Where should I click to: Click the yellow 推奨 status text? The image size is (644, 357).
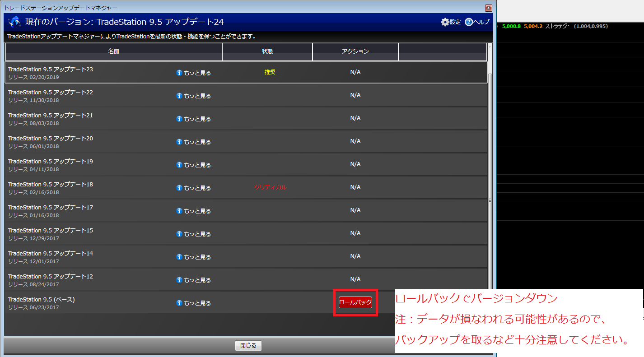(270, 72)
